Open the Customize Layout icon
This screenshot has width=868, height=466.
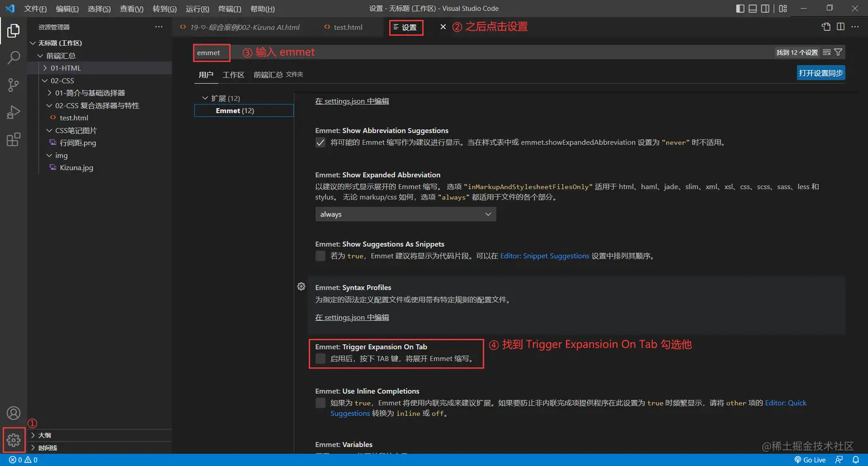[783, 9]
